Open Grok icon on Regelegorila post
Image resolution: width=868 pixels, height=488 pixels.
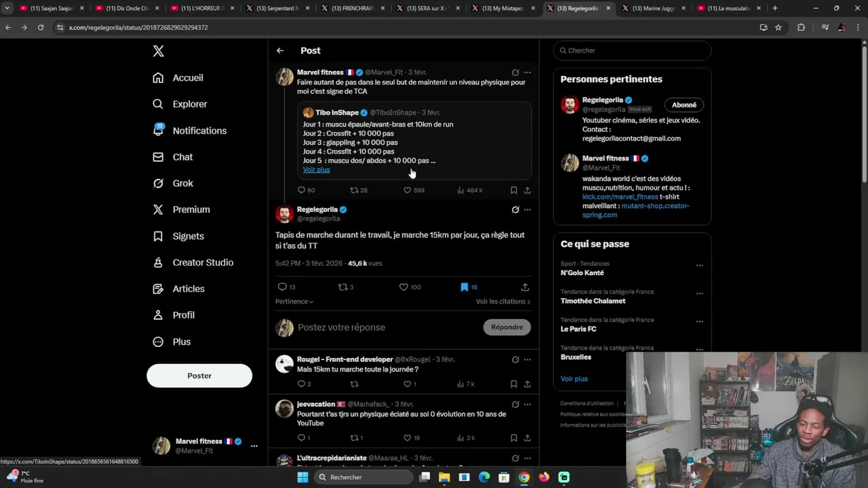515,210
